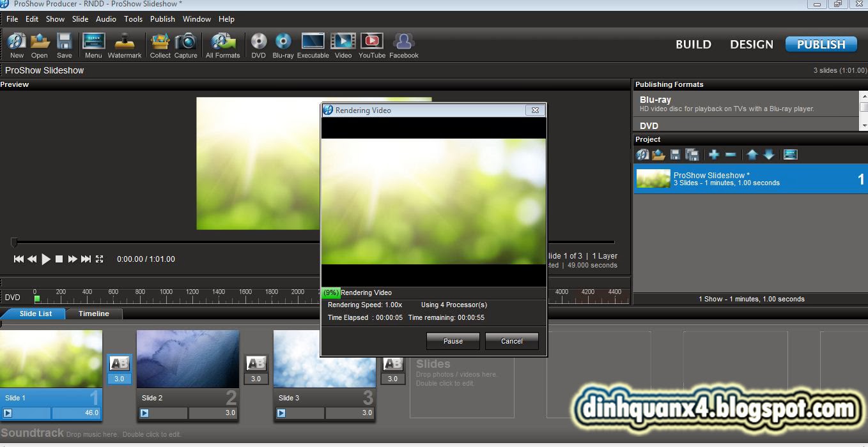Play the slideshow preview
This screenshot has width=868, height=447.
[46, 259]
